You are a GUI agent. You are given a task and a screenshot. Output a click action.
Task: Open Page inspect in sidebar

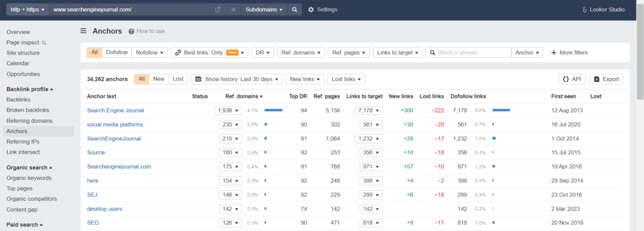26,42
